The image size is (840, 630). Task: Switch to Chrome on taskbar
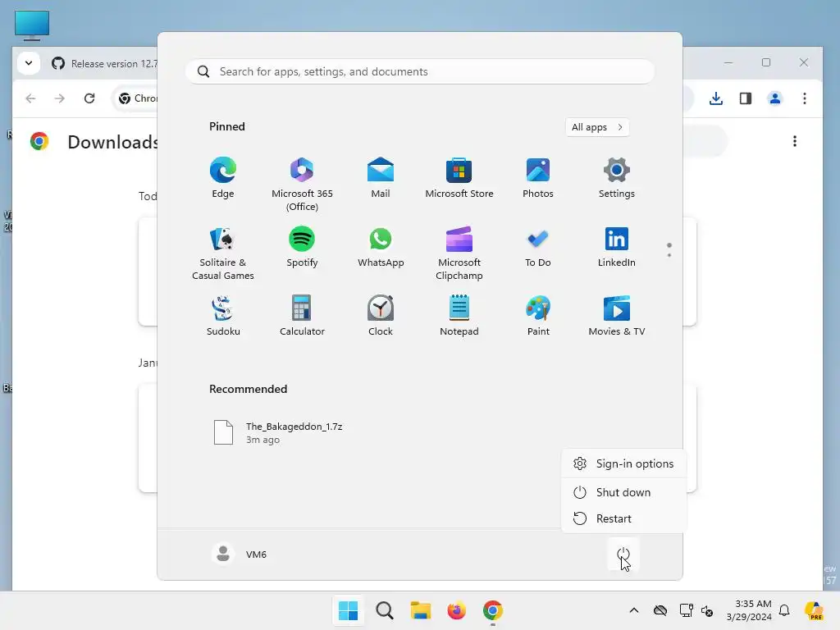pyautogui.click(x=493, y=610)
